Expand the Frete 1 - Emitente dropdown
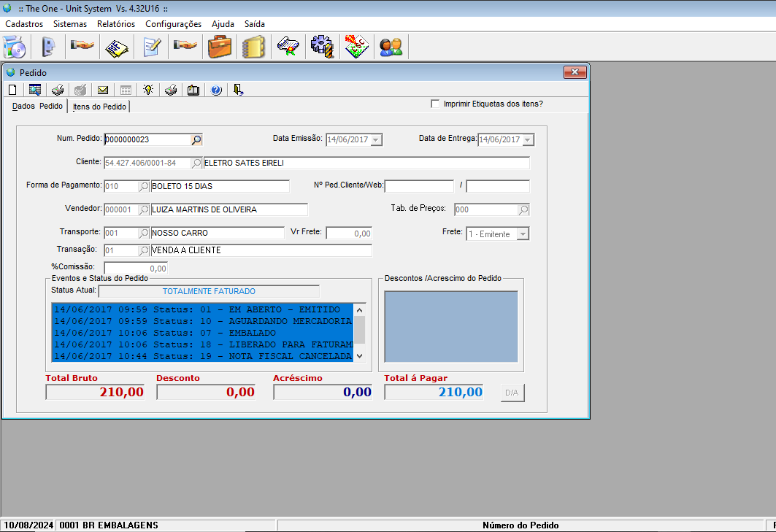 coord(523,234)
